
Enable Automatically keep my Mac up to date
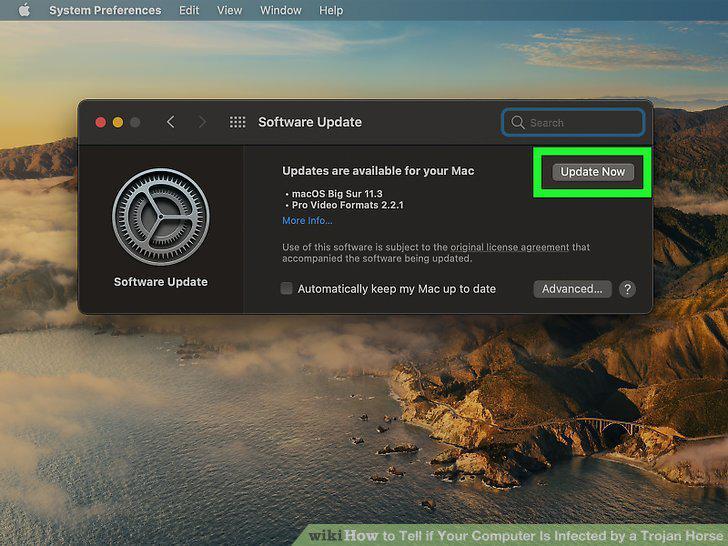(x=286, y=288)
